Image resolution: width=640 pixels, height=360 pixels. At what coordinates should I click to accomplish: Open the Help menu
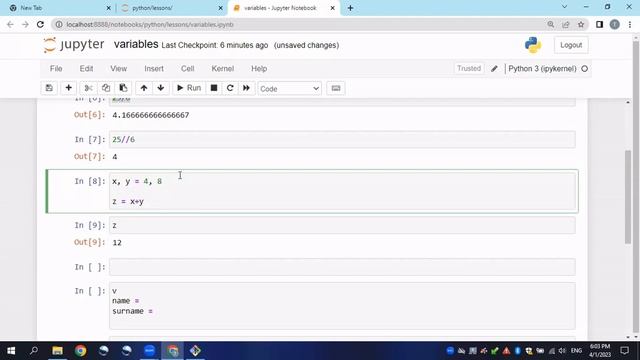point(259,69)
